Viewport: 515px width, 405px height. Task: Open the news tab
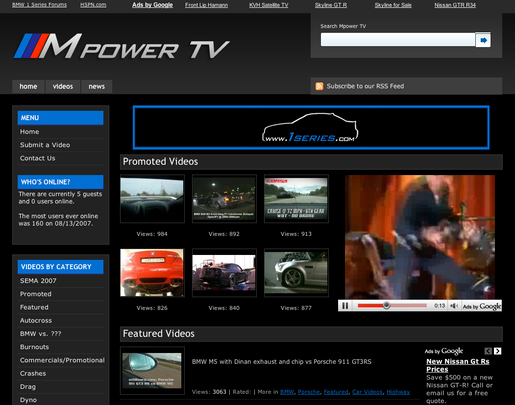coord(97,87)
